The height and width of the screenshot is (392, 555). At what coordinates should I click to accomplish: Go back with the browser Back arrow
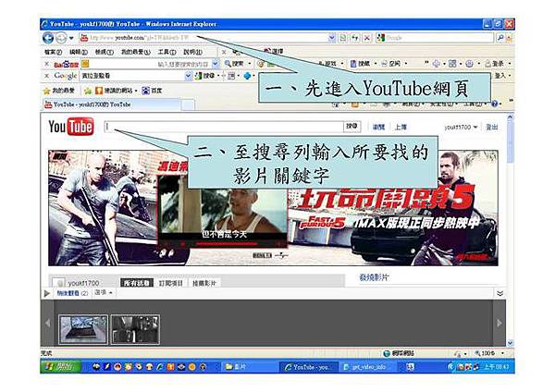[48, 38]
